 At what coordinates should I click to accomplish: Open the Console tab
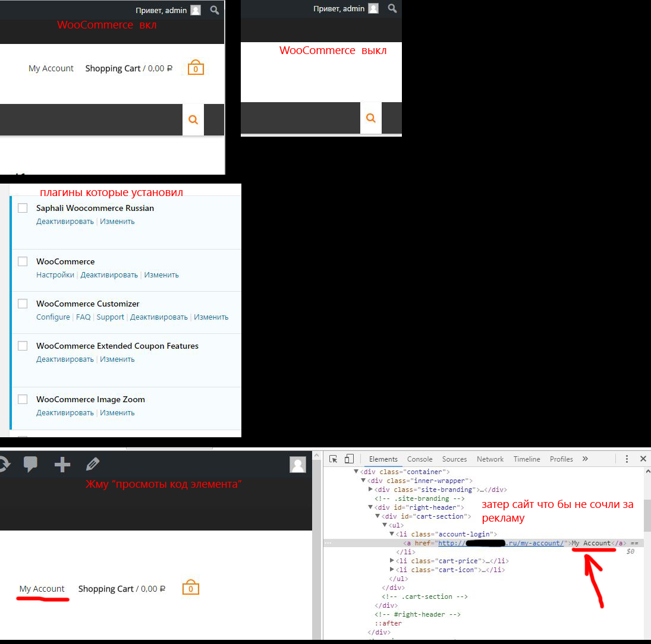point(420,459)
